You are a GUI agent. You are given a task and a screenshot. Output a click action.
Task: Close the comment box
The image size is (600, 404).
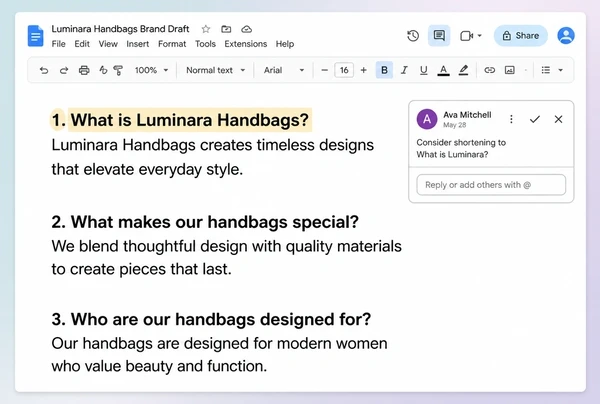(558, 119)
